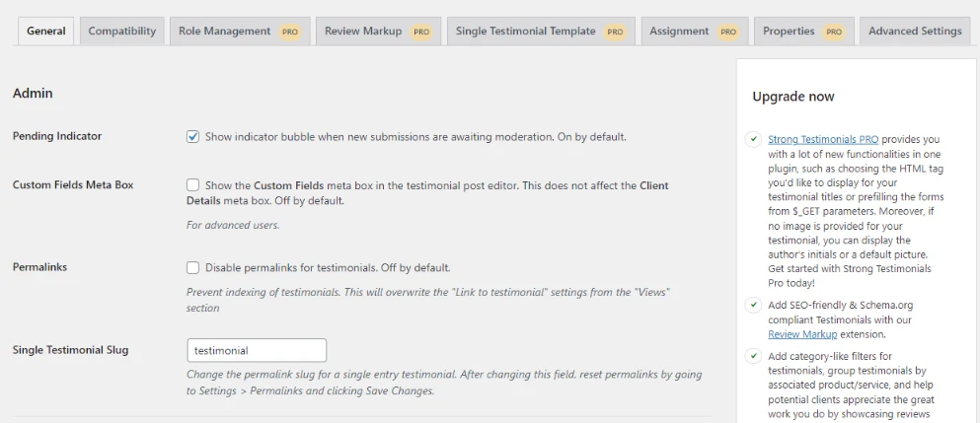This screenshot has width=980, height=423.
Task: Click PRO badge on Single Testimonial Template tab
Action: 615,32
